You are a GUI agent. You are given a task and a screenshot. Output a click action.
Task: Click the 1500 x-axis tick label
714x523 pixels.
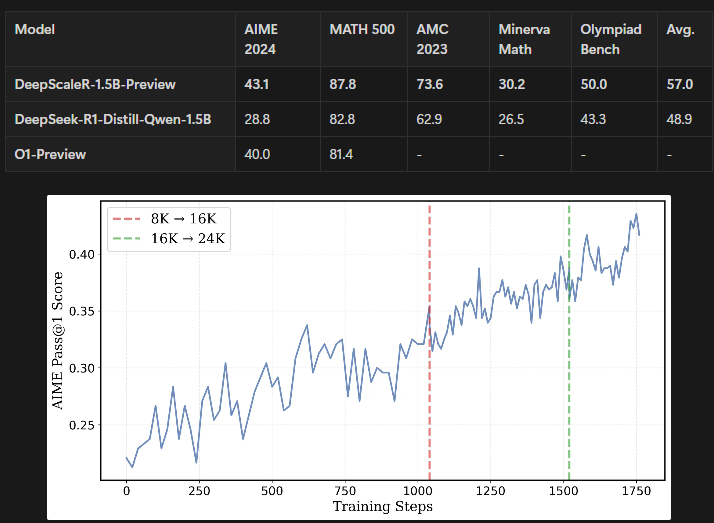563,491
